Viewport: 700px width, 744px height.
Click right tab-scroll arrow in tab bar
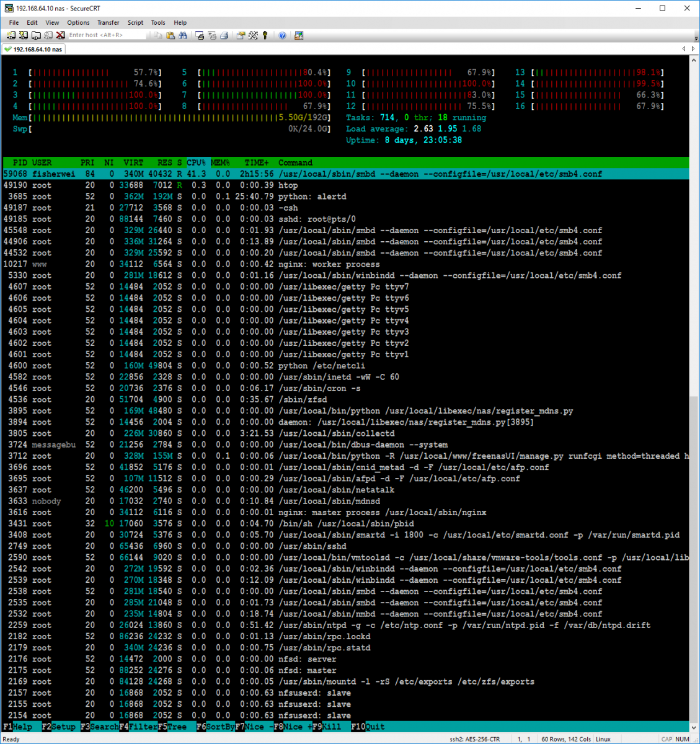(x=692, y=49)
